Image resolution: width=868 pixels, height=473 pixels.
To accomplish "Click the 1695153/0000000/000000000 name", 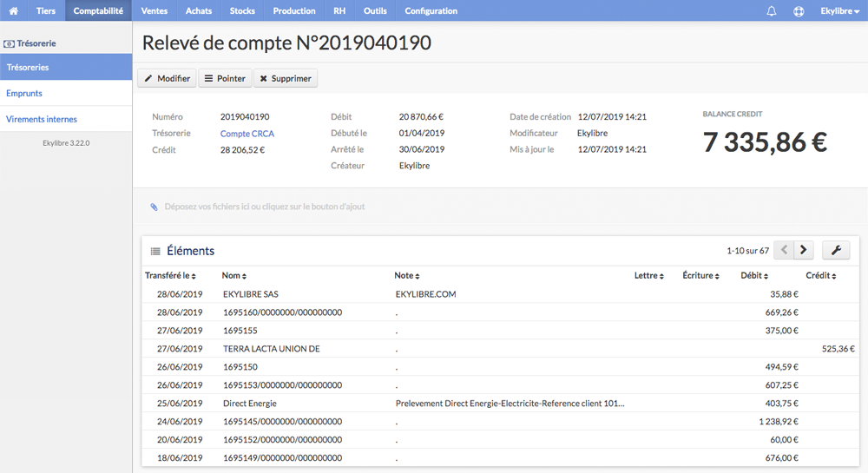I will (282, 385).
